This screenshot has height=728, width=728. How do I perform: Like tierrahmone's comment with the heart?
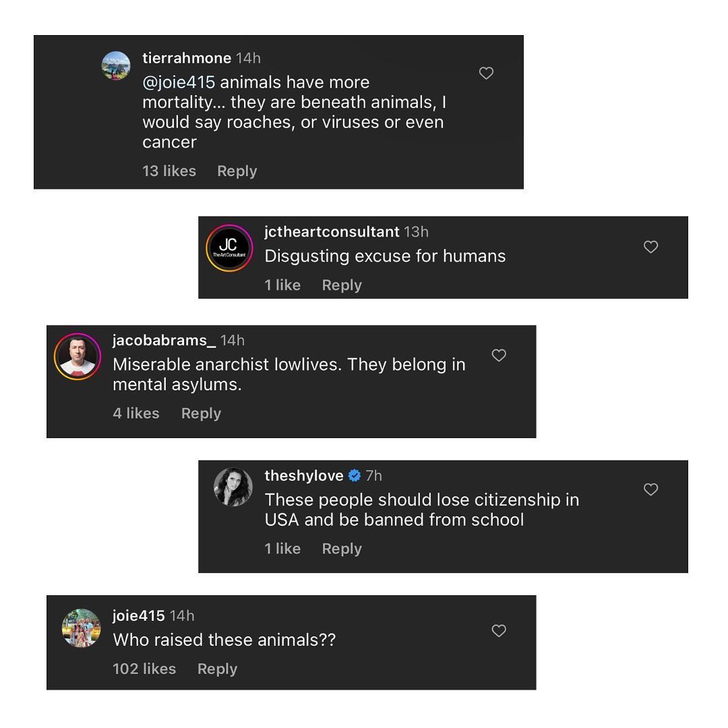(486, 73)
